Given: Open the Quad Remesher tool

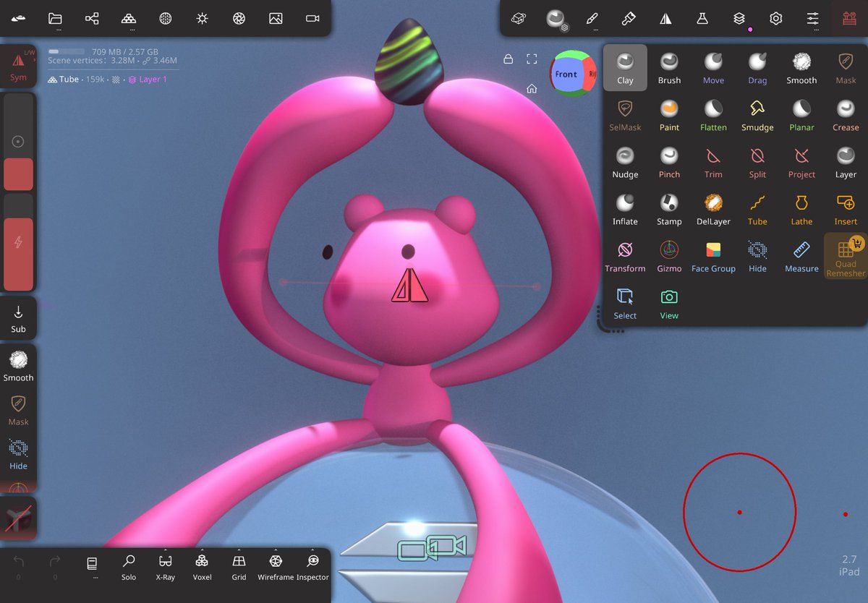Looking at the screenshot, I should click(x=846, y=257).
